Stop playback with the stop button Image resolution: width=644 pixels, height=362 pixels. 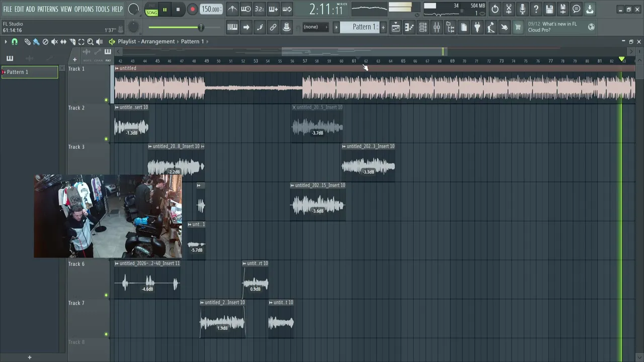coord(178,10)
